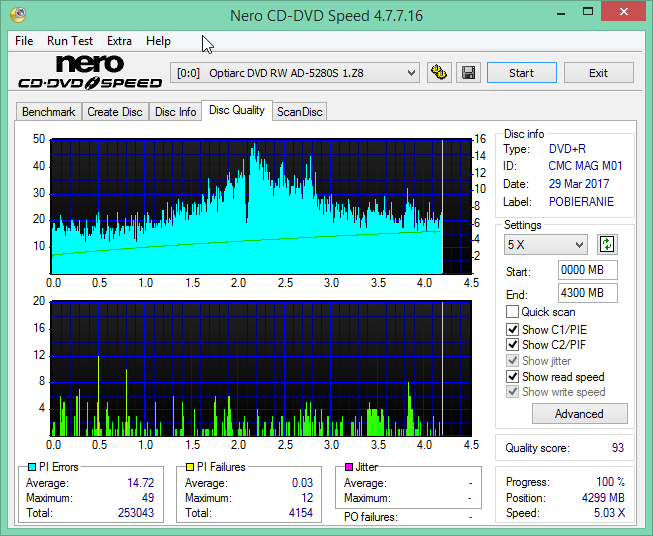Click PI Failures maximum value 12
This screenshot has height=536, width=653.
(x=307, y=498)
